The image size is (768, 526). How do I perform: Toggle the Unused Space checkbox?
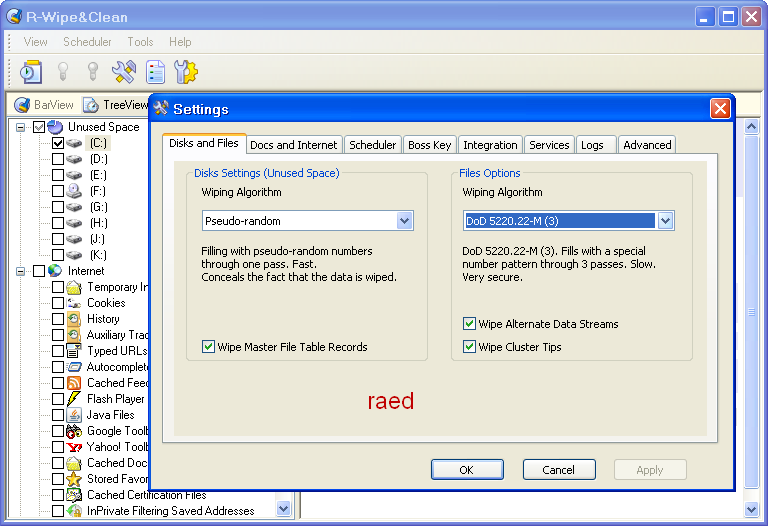39,127
